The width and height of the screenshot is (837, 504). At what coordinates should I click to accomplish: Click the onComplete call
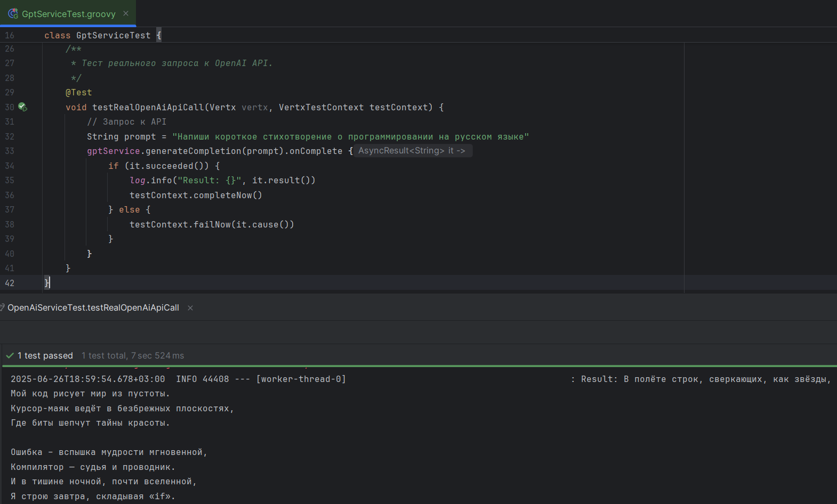(316, 151)
